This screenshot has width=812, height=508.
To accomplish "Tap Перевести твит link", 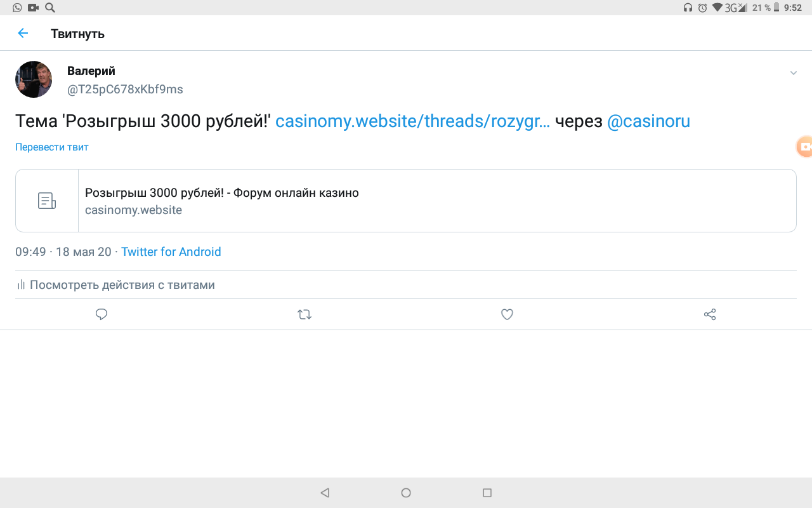I will click(52, 147).
